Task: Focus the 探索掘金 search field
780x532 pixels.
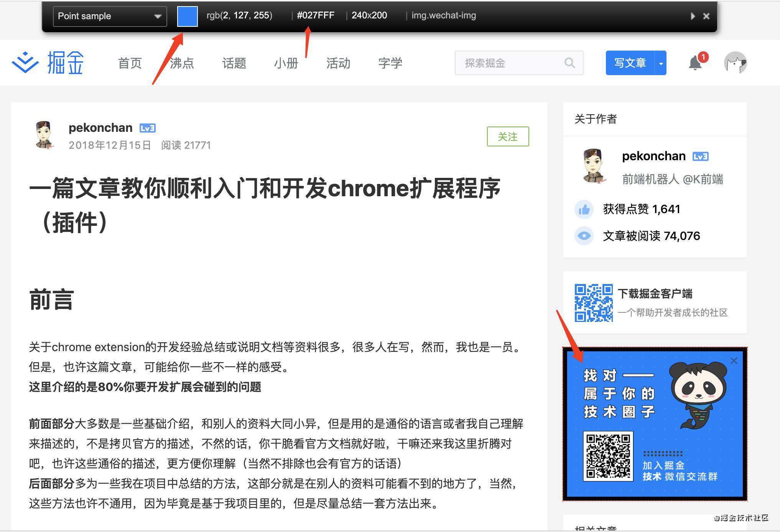Action: [519, 63]
